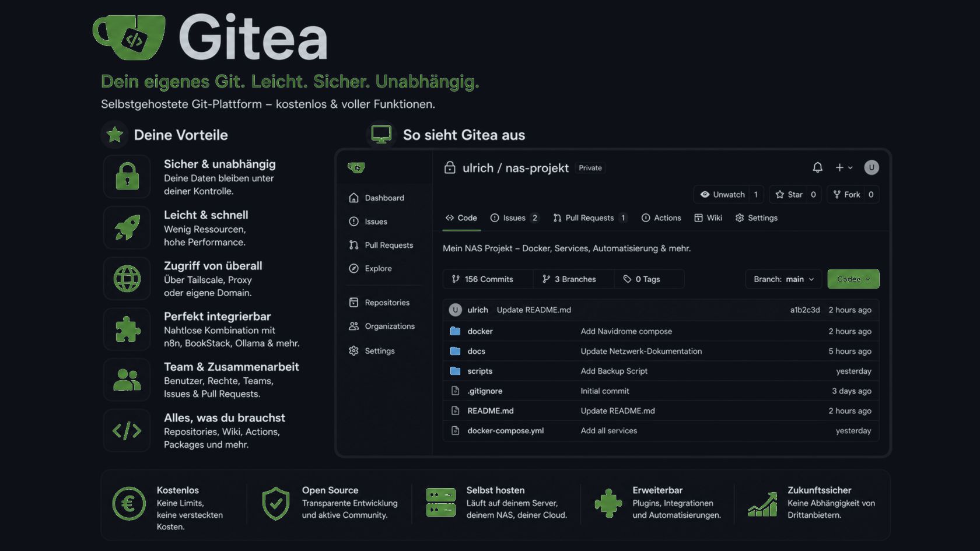Click the euro icon next to Kostenlos

coord(129,504)
